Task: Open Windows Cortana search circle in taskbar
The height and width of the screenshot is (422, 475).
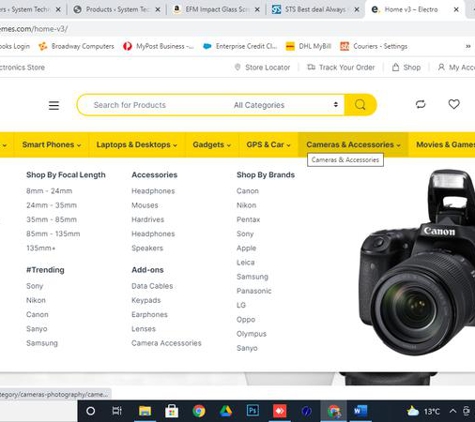Action: pos(91,411)
